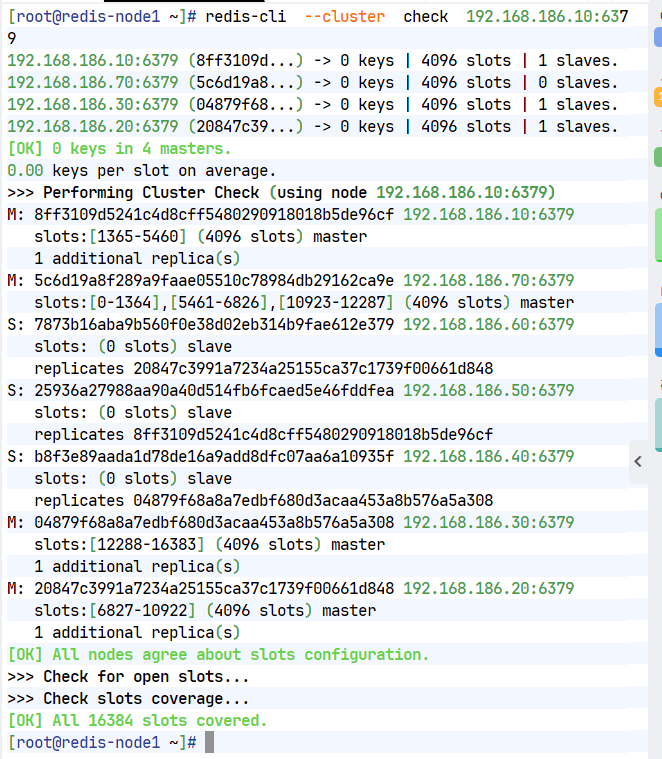Image resolution: width=662 pixels, height=759 pixels.
Task: Click 'replicates 8ff3109d5241c4d8cff548029...' line
Action: (263, 435)
